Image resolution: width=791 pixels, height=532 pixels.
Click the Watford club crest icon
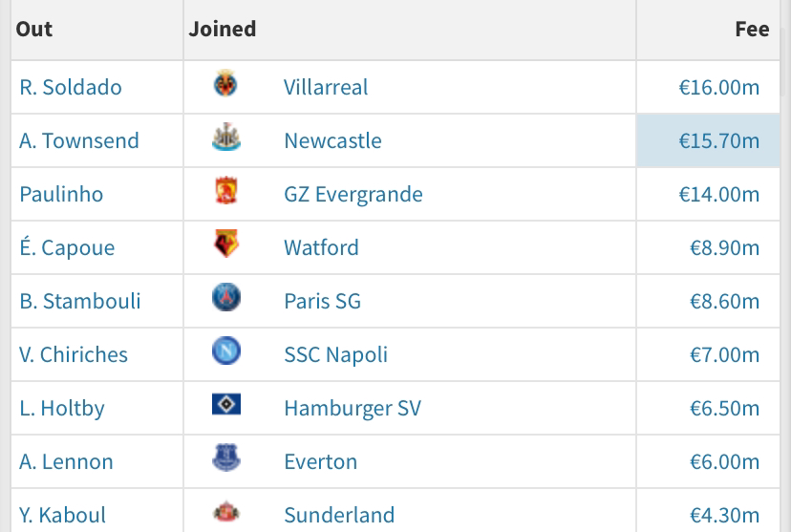[226, 244]
